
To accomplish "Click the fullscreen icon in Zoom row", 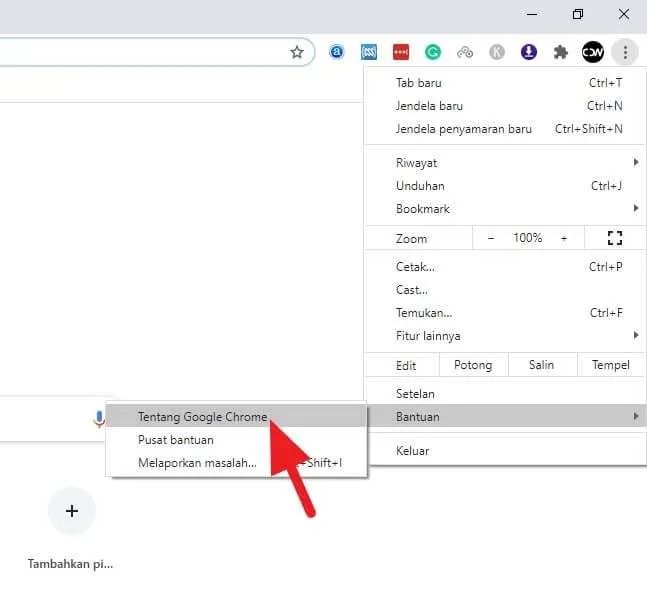I will (615, 238).
